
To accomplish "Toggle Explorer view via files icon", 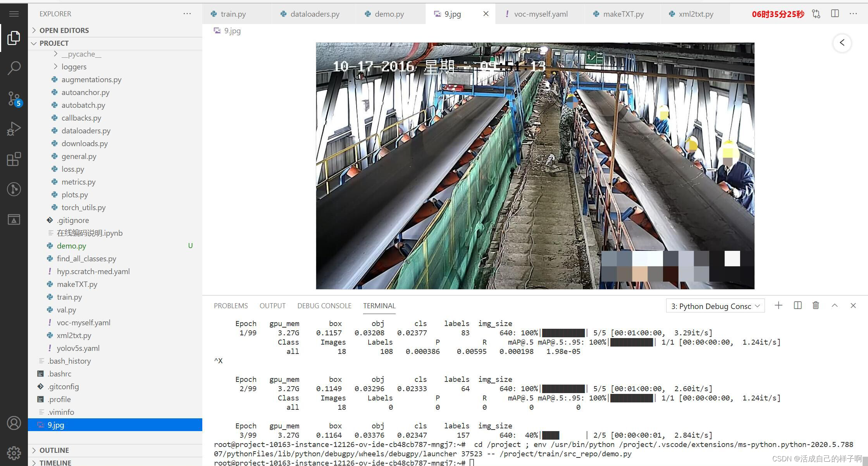I will point(14,38).
